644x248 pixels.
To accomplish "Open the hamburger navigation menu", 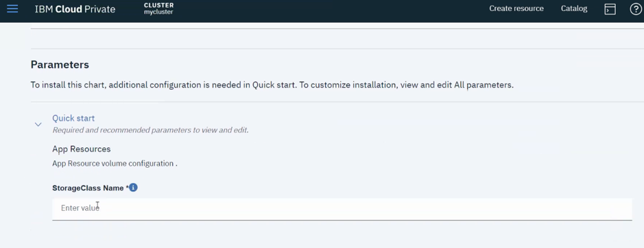I will [12, 9].
